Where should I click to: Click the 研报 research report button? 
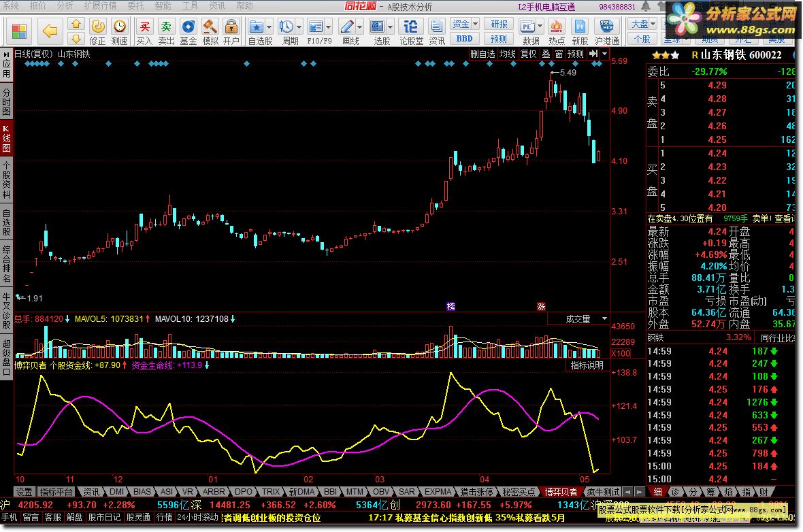coord(499,24)
